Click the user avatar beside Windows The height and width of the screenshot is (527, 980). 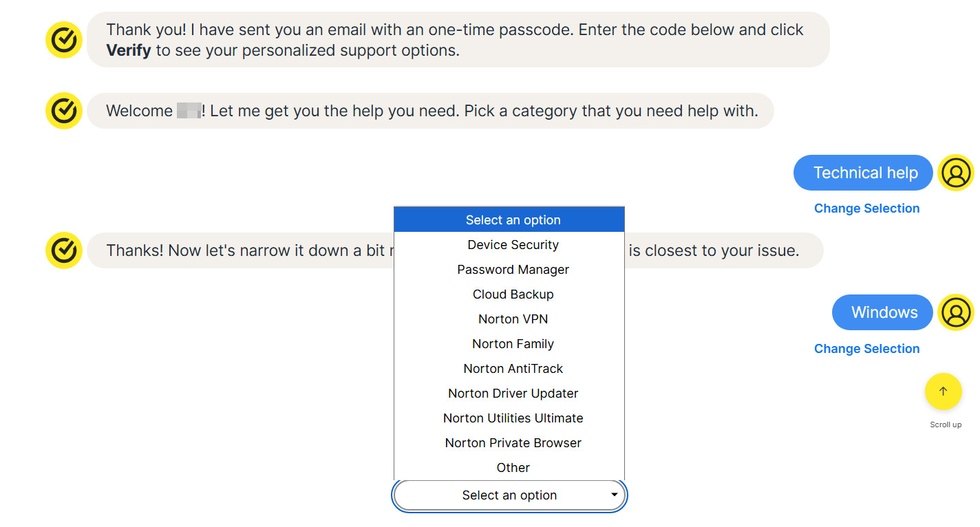[955, 312]
